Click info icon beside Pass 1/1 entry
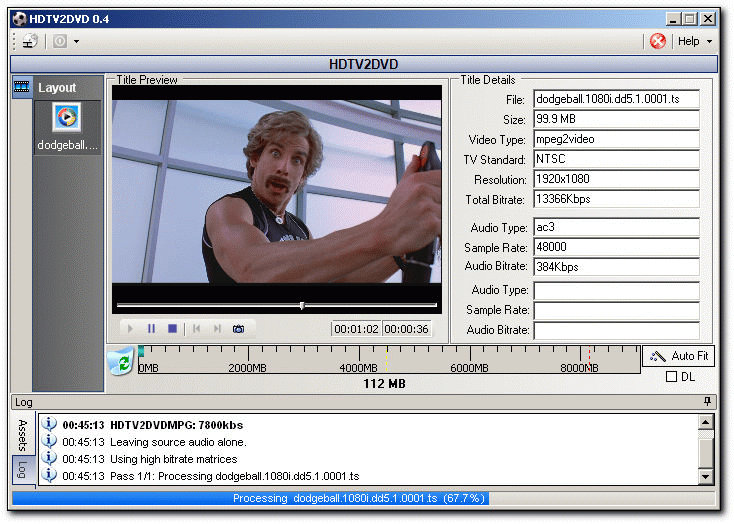The width and height of the screenshot is (734, 524). tap(49, 475)
